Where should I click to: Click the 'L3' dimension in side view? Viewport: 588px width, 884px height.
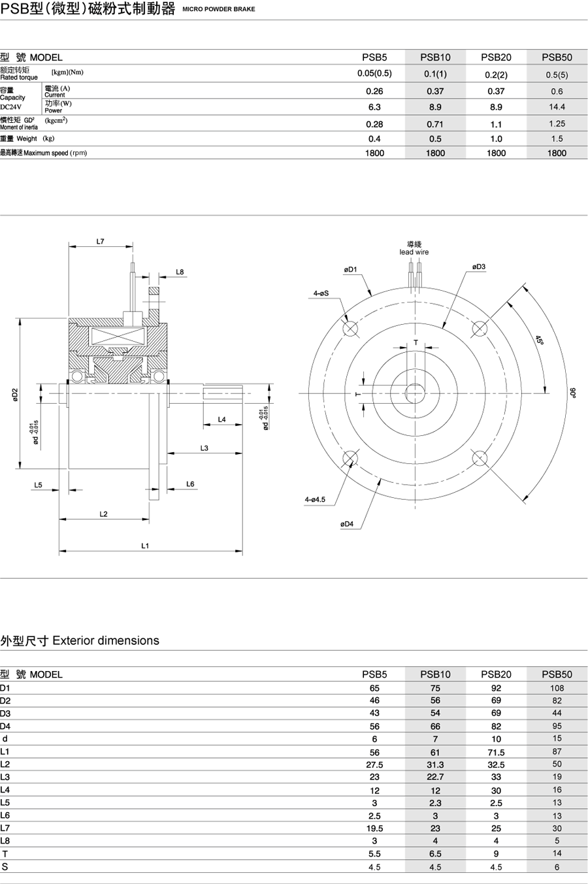204,448
